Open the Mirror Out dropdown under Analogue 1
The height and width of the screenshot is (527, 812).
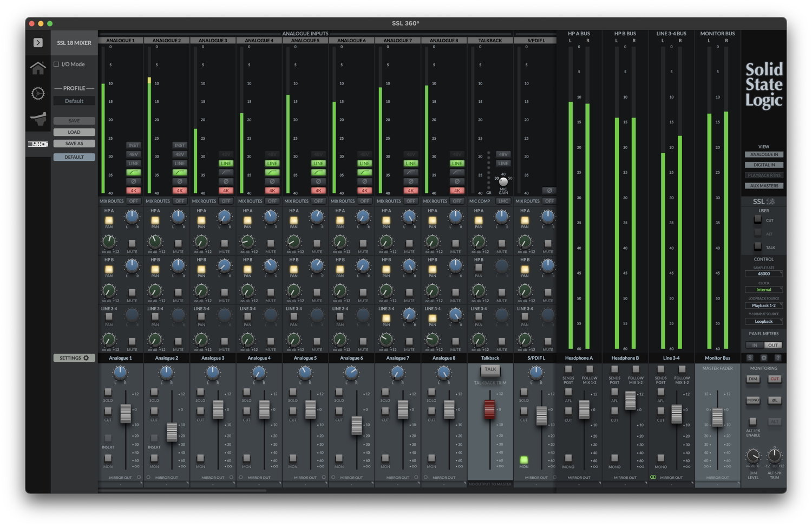(120, 484)
